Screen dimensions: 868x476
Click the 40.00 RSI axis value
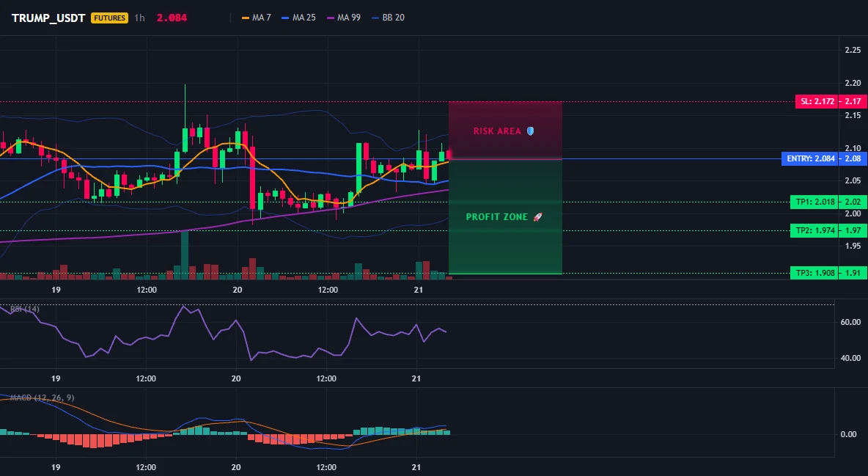point(850,358)
